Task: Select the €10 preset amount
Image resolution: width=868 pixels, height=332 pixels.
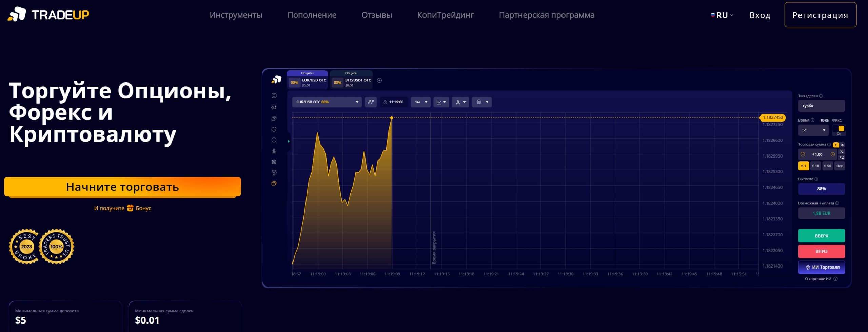Action: click(x=815, y=166)
